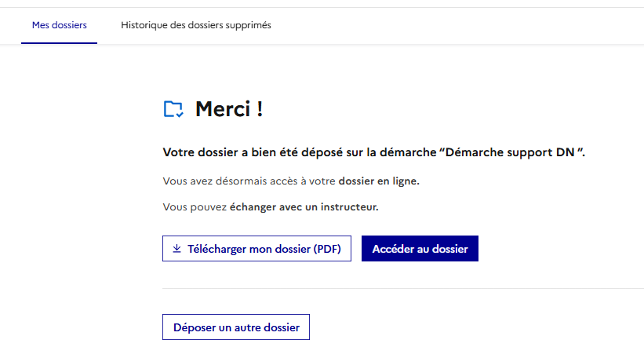Screen dimensions: 644x358
Task: Click the "Merci !" heading
Action: 229,109
